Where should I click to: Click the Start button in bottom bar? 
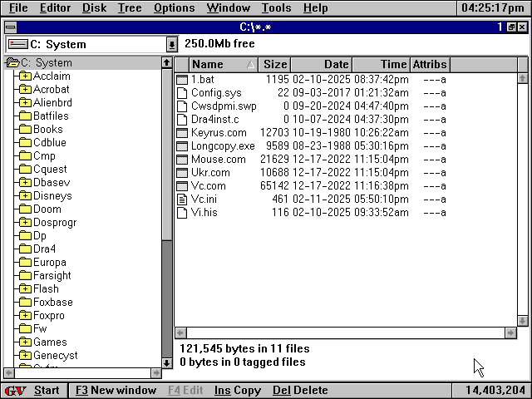47,391
